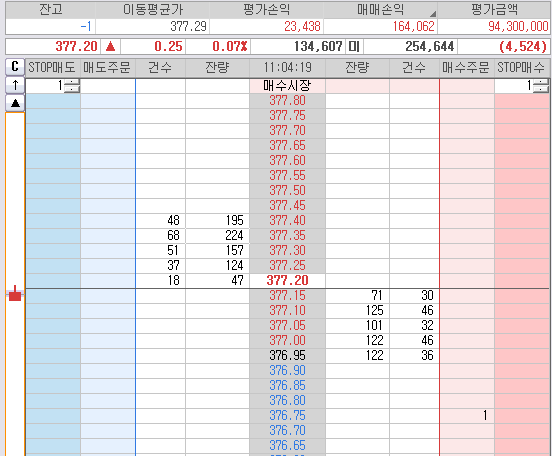Click the 이동평균가 header

pos(153,10)
